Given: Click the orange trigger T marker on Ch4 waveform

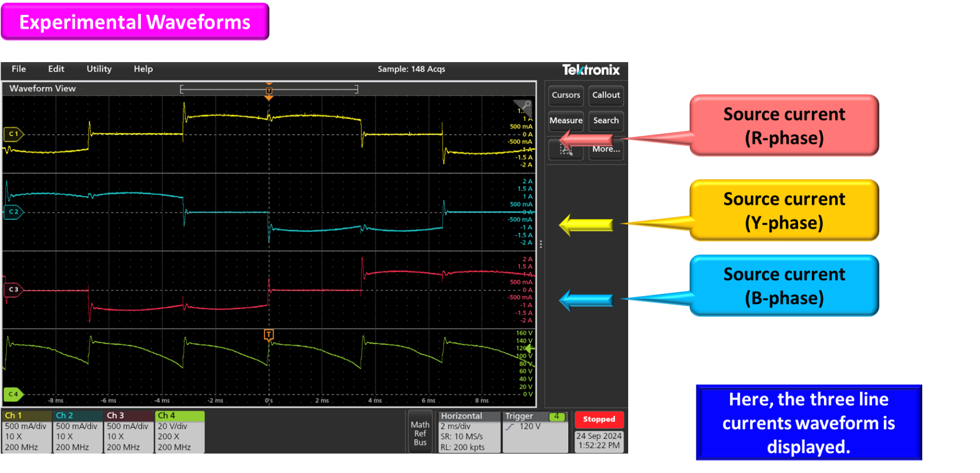Looking at the screenshot, I should point(269,334).
